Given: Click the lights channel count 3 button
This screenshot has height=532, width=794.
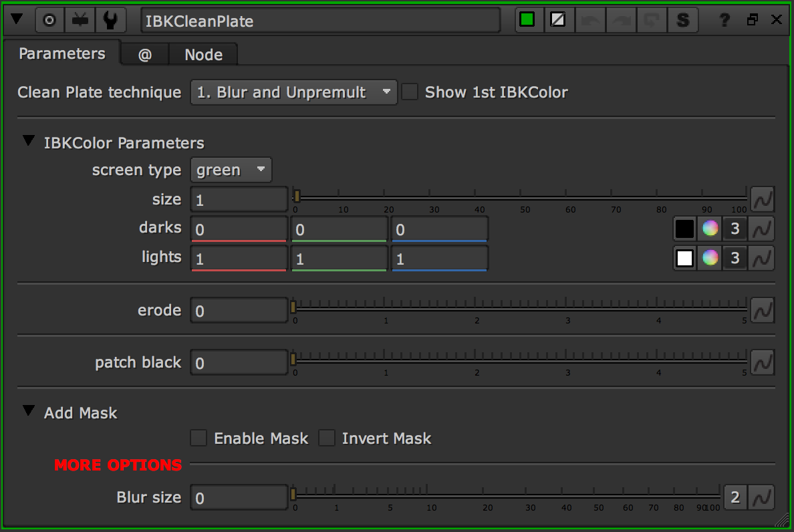Looking at the screenshot, I should tap(735, 258).
